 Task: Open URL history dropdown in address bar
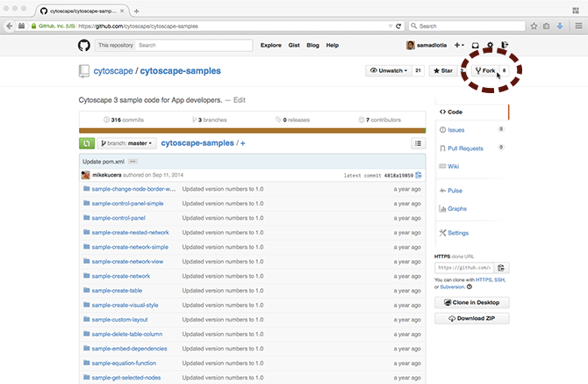[x=390, y=25]
